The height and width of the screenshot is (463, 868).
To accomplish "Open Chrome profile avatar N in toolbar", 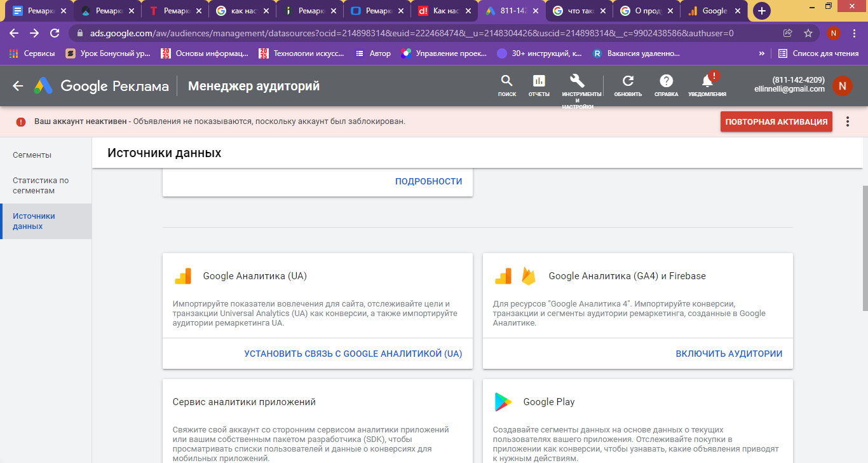I will [834, 33].
